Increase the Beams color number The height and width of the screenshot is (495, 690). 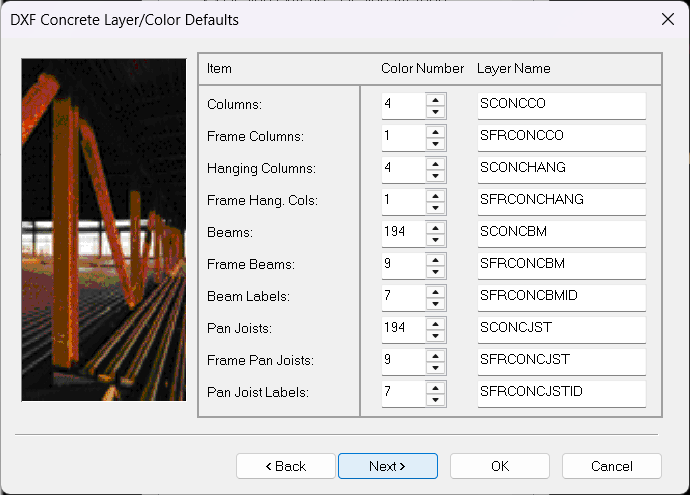[x=435, y=226]
